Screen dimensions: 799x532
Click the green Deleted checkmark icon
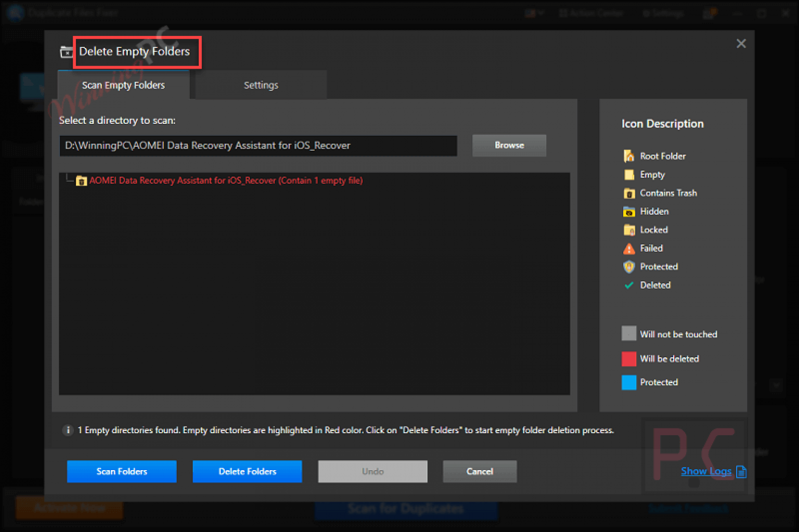tap(629, 285)
